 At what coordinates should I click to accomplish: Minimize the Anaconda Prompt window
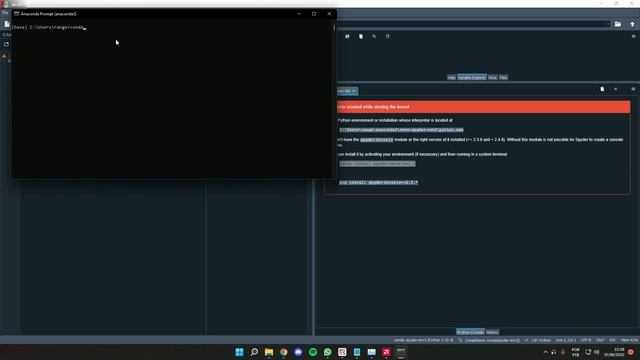coord(299,13)
